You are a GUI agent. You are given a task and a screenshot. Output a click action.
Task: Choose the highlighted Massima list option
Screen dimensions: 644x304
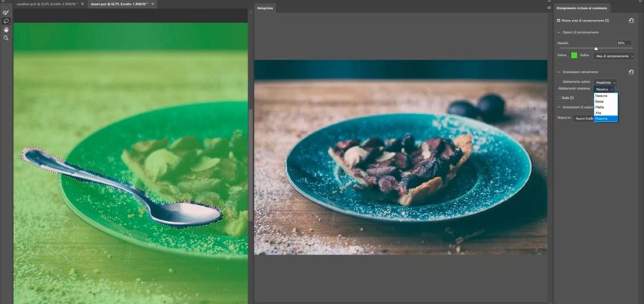[x=606, y=119]
